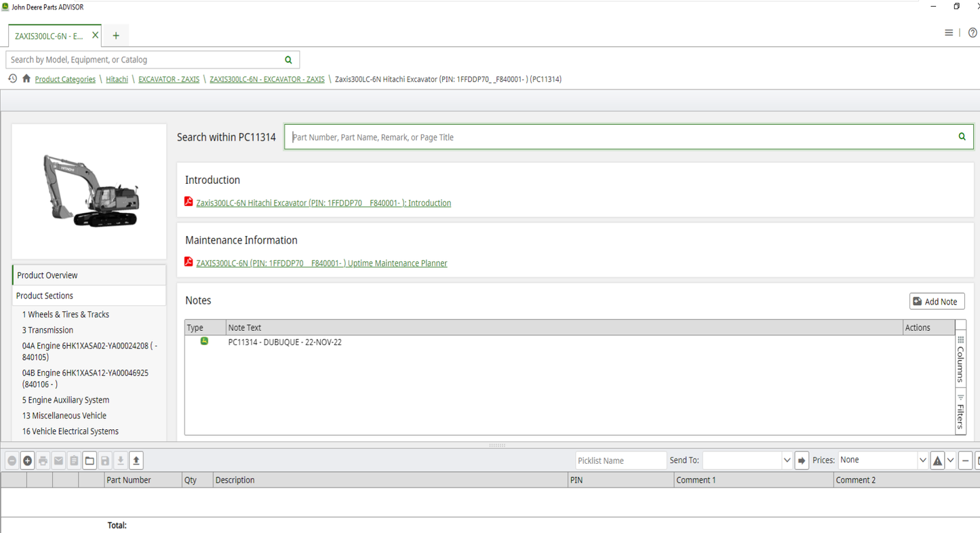Click the Actions column header in Notes
Screen dimensions: 980x533
pos(928,328)
